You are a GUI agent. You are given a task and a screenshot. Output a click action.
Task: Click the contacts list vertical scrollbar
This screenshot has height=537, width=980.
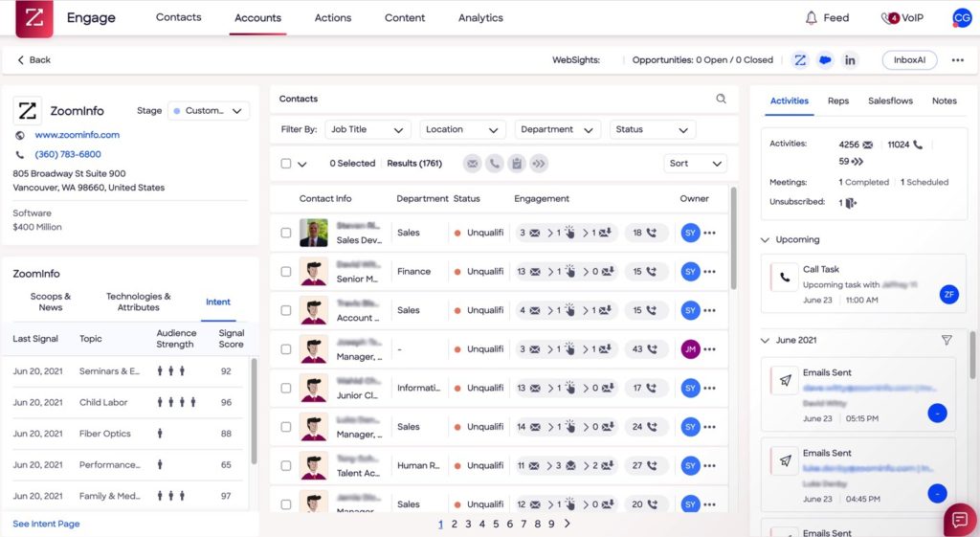[x=733, y=238]
